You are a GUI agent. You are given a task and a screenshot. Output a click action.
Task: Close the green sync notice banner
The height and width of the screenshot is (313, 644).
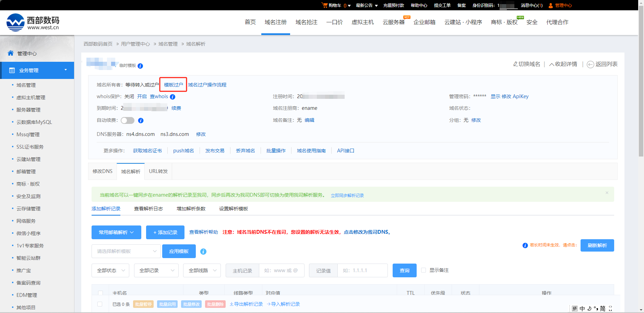coord(607,193)
